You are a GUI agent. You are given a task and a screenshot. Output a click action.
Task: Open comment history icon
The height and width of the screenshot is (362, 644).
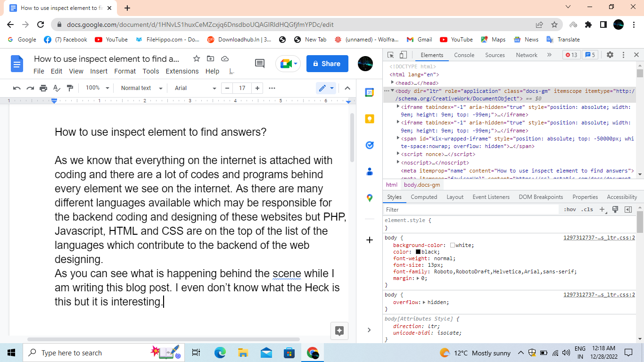[259, 64]
